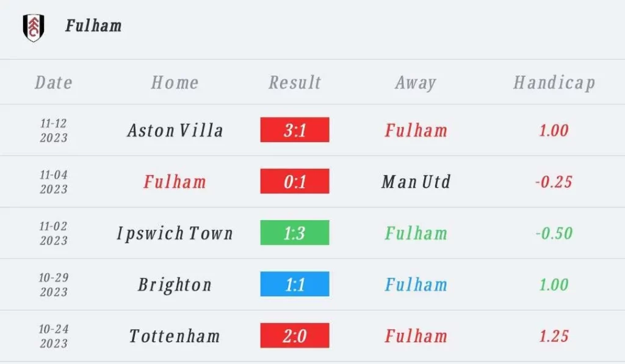Select the Date column header

click(54, 83)
